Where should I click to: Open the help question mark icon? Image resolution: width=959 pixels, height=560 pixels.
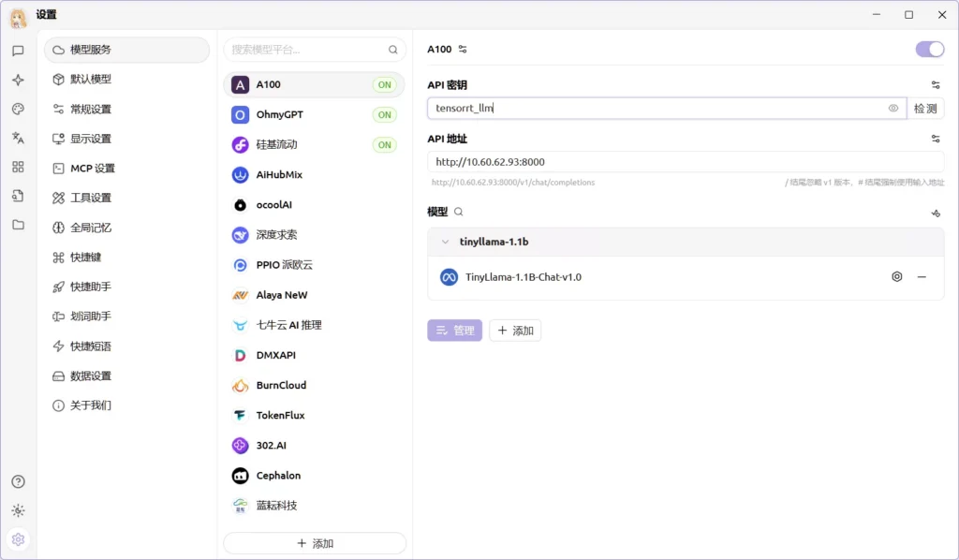[18, 481]
